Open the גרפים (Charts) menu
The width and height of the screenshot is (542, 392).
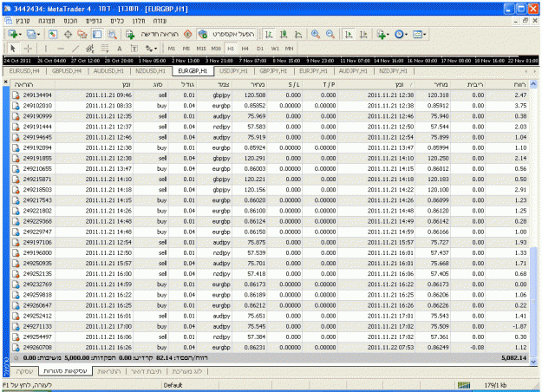(94, 21)
